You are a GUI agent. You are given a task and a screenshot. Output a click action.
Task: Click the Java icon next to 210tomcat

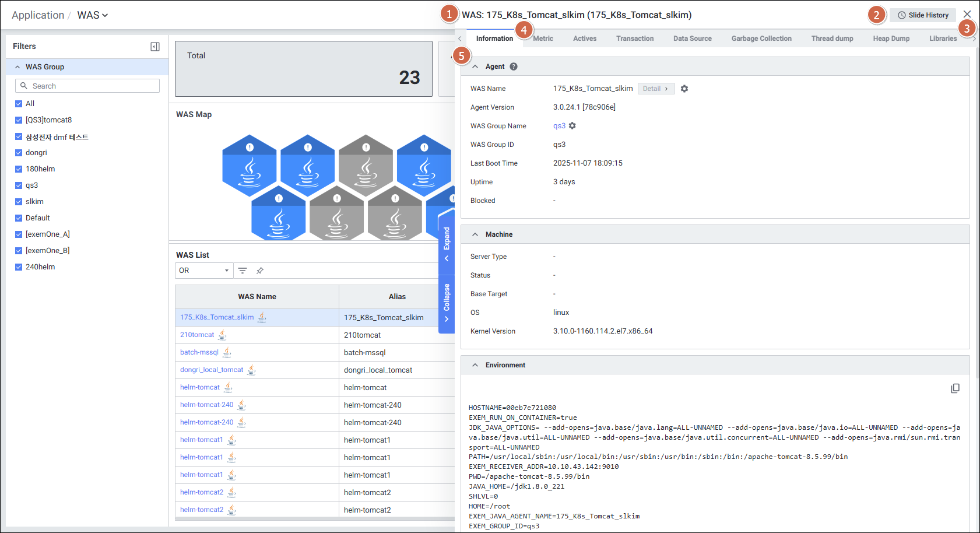point(222,335)
